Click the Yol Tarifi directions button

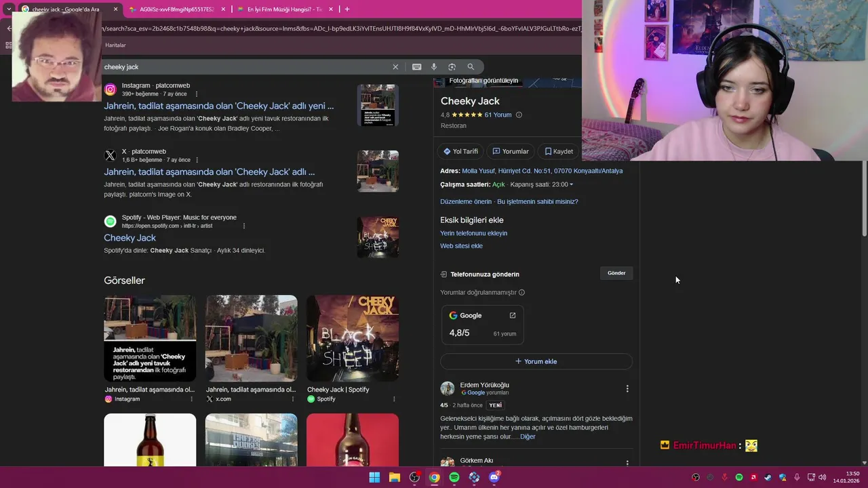[x=460, y=151]
